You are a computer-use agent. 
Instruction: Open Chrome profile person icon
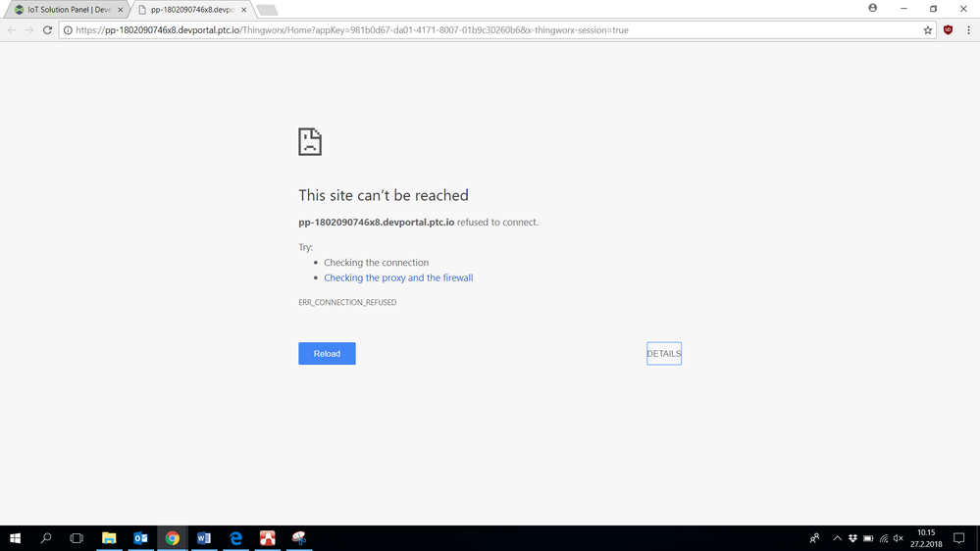click(872, 8)
